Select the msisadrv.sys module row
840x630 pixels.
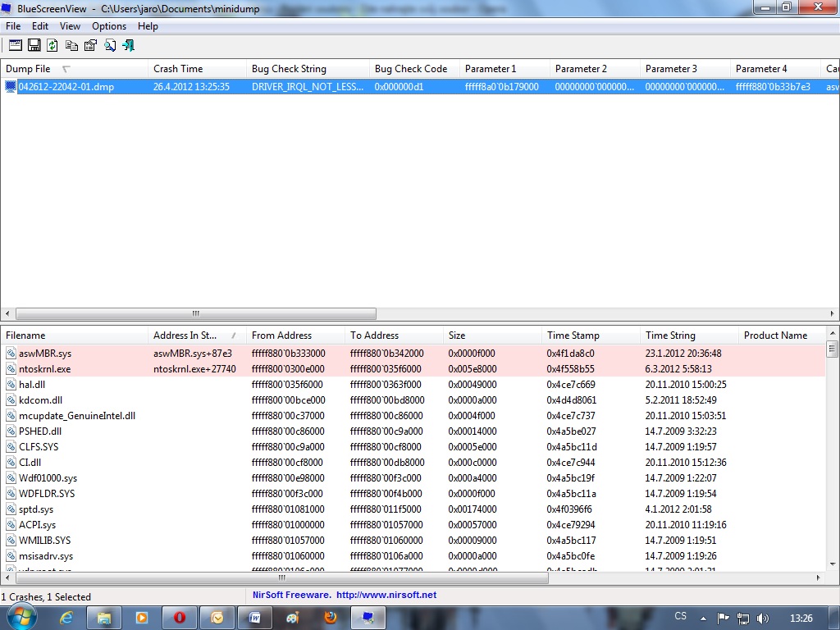pos(413,555)
